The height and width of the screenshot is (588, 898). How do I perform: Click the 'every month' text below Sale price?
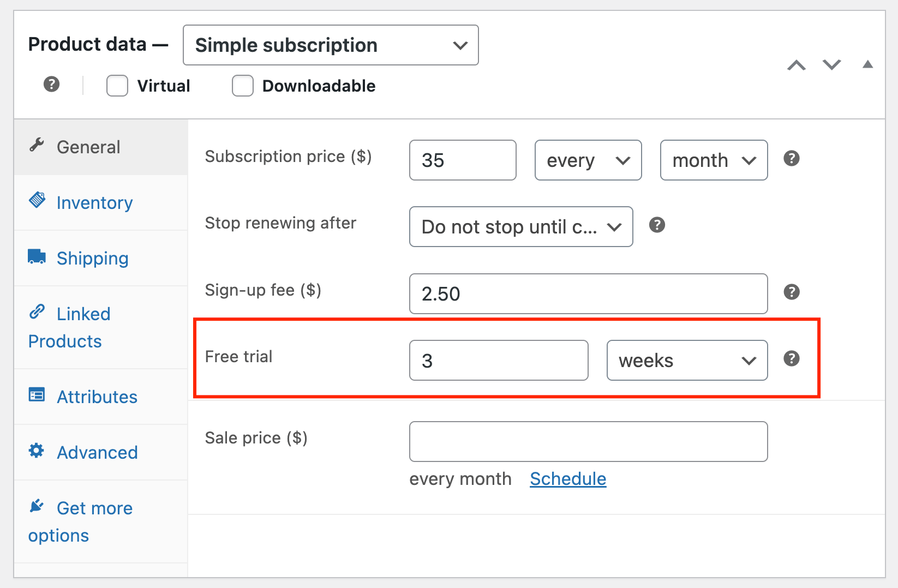(x=460, y=479)
